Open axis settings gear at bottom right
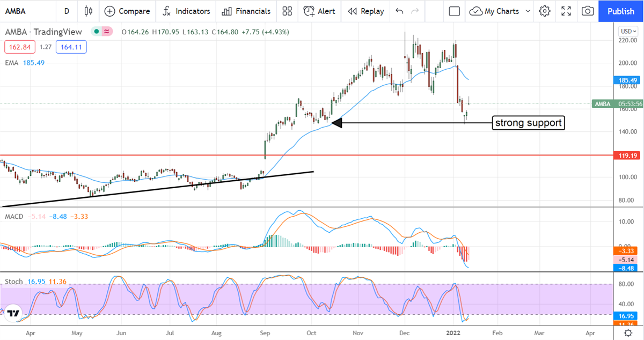 coord(627,333)
